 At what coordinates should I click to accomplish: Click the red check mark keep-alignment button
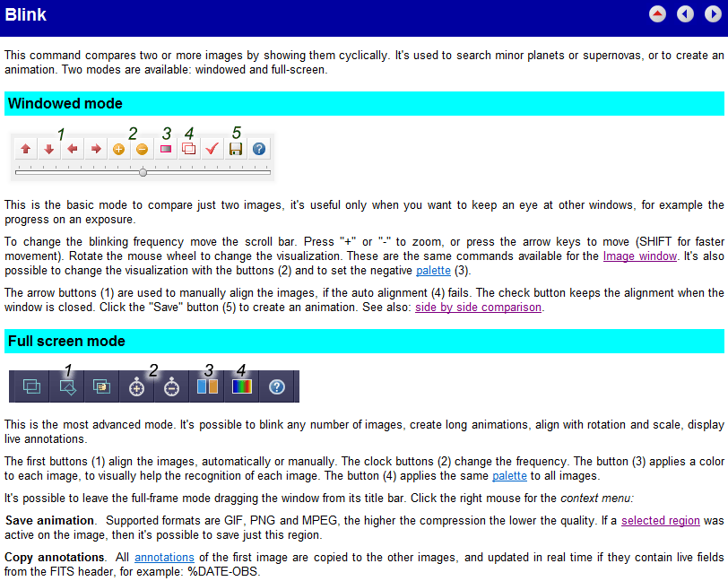click(x=212, y=149)
